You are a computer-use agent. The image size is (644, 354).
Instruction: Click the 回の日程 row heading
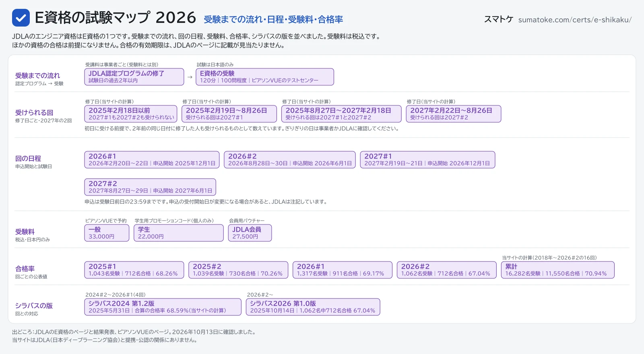coord(28,158)
